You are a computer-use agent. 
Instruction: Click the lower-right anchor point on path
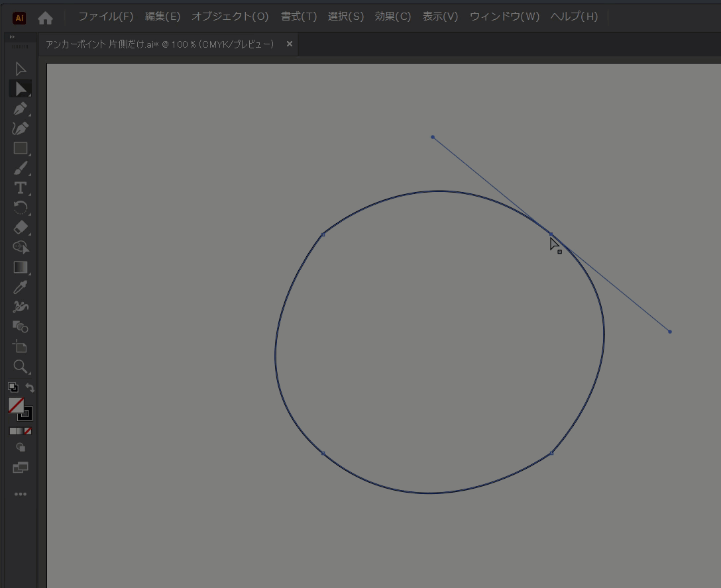pyautogui.click(x=551, y=454)
